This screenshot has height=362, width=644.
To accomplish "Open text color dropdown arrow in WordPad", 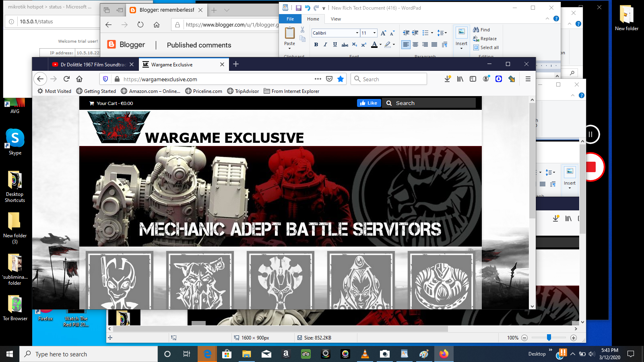I will tap(380, 45).
